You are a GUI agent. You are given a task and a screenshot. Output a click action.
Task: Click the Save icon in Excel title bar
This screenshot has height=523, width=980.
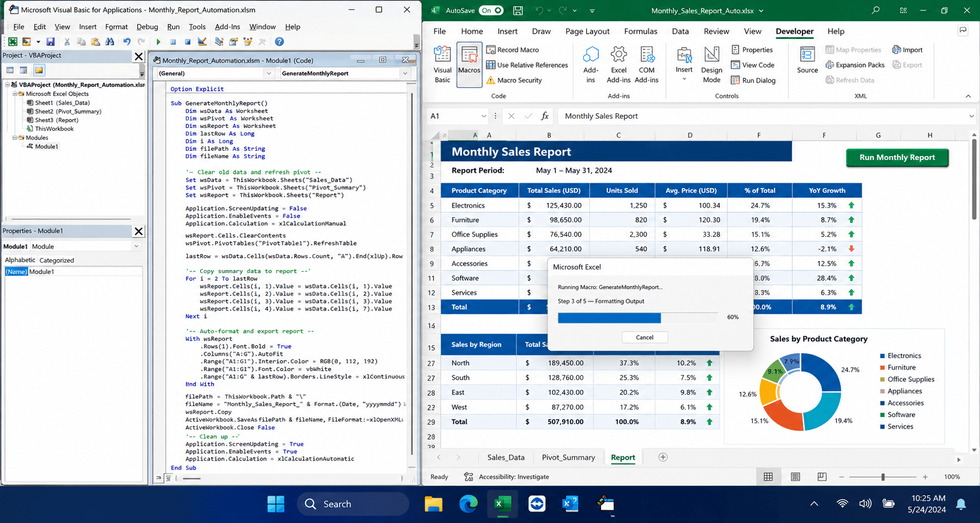[x=518, y=10]
